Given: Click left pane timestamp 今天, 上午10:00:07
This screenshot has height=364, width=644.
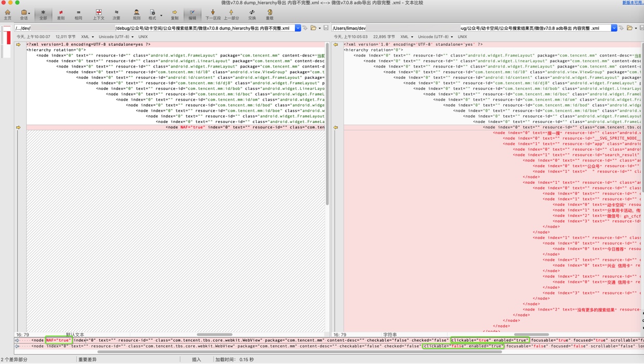Looking at the screenshot, I should (33, 37).
